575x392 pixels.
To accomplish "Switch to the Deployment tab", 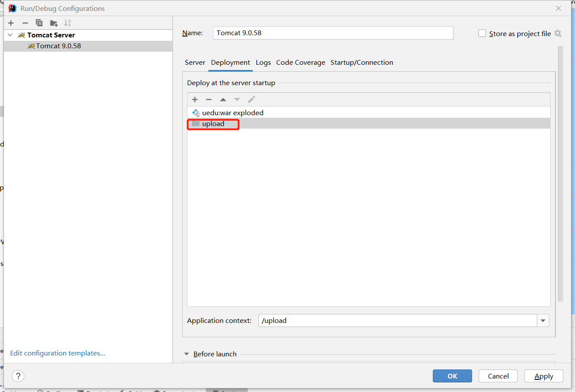I will [231, 63].
